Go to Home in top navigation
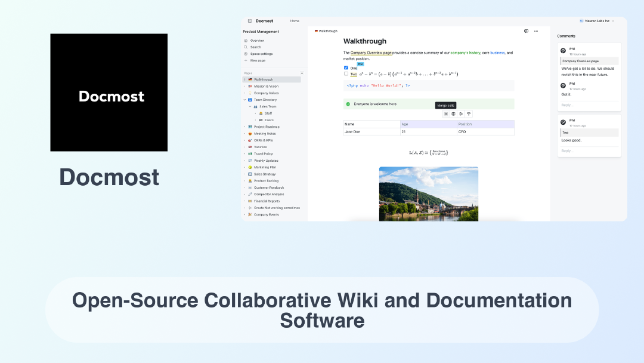The height and width of the screenshot is (363, 644). (295, 21)
